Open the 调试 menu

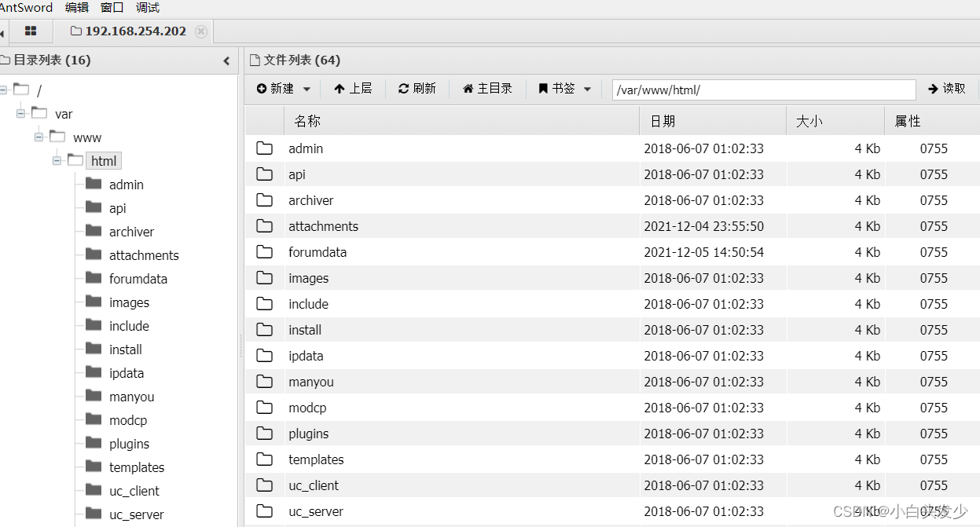click(x=148, y=8)
